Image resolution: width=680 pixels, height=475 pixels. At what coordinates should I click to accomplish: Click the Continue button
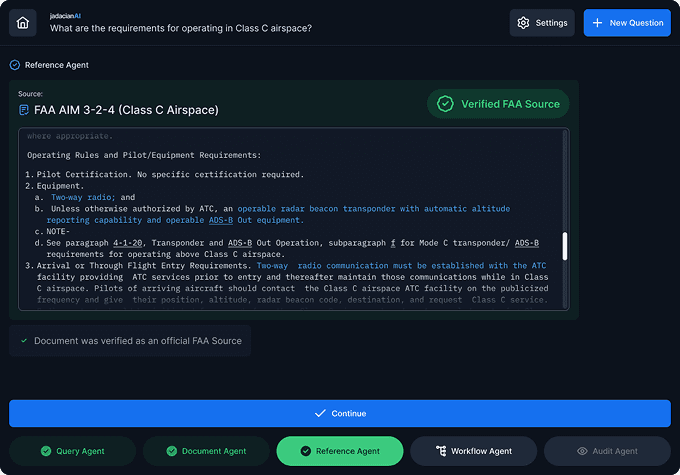tap(340, 413)
